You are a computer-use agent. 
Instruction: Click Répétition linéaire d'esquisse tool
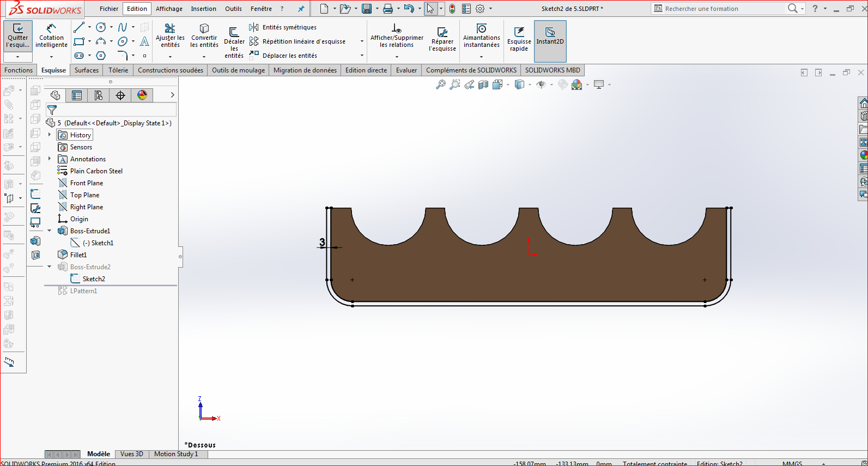coord(298,41)
